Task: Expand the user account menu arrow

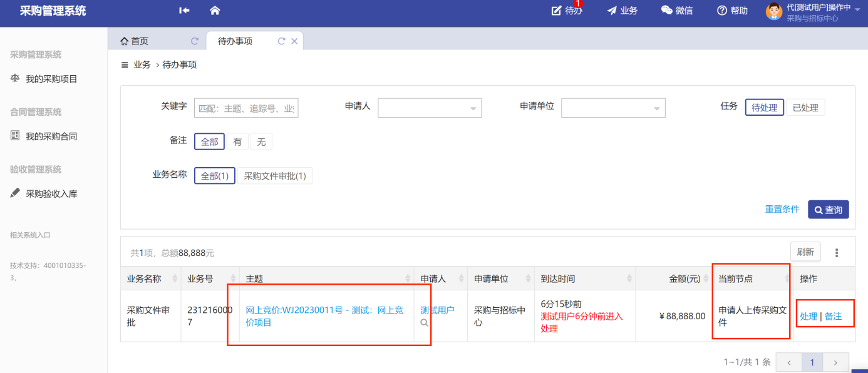Action: [856, 8]
